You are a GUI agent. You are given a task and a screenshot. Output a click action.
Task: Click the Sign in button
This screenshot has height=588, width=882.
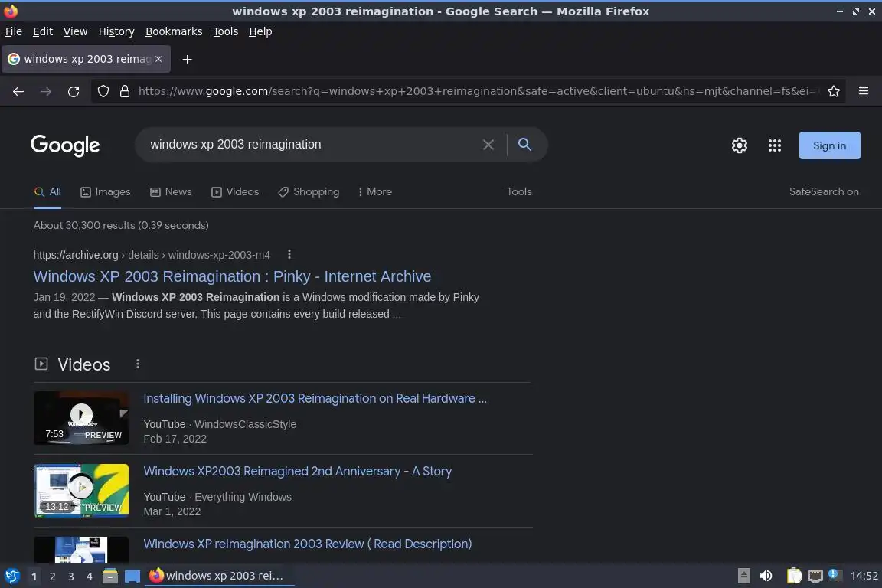(x=830, y=145)
